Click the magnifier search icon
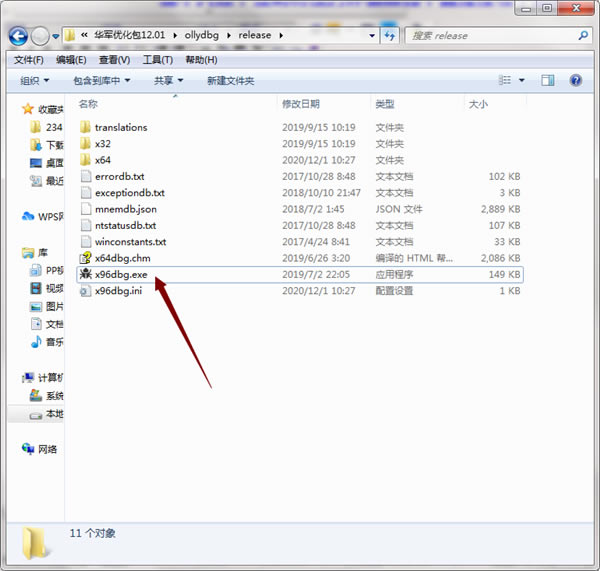 [x=583, y=36]
